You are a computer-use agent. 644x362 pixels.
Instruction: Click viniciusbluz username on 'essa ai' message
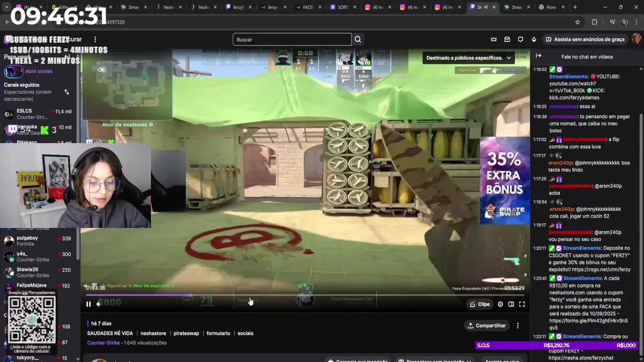(x=563, y=107)
